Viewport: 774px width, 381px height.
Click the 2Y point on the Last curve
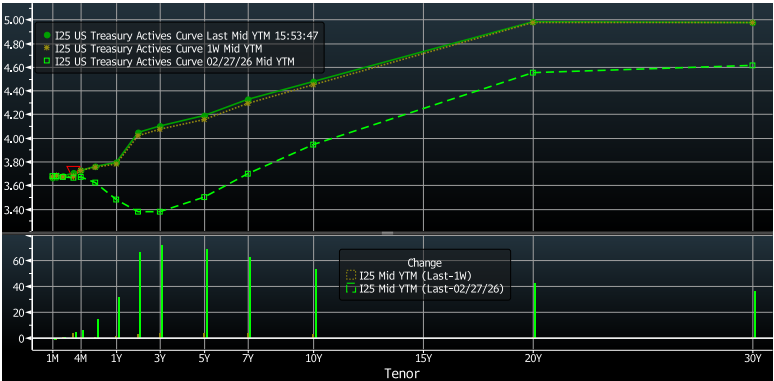138,133
